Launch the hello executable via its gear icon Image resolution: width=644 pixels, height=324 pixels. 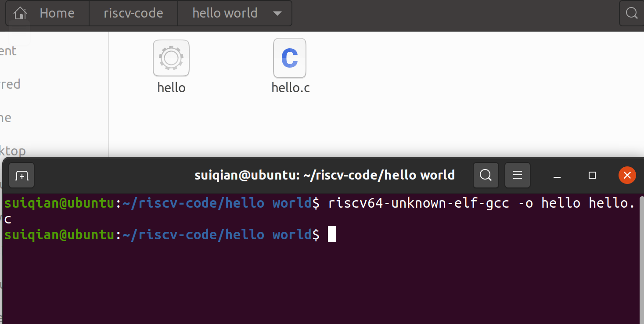tap(171, 58)
